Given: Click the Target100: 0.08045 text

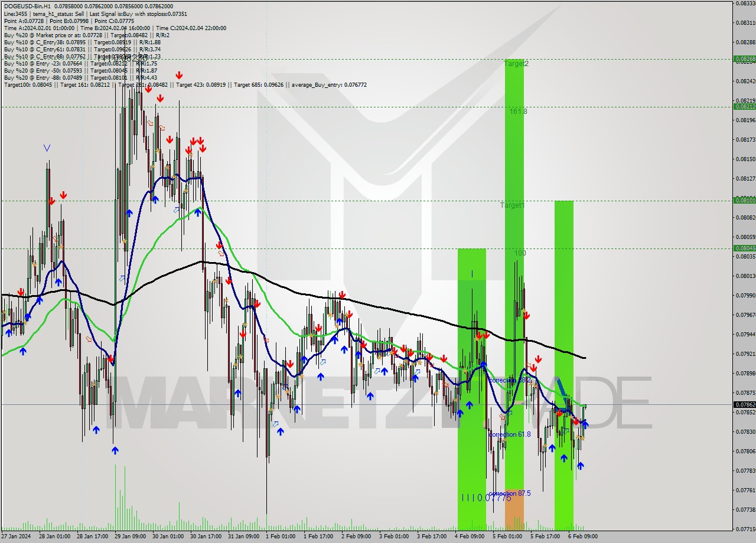Looking at the screenshot, I should pyautogui.click(x=27, y=84).
